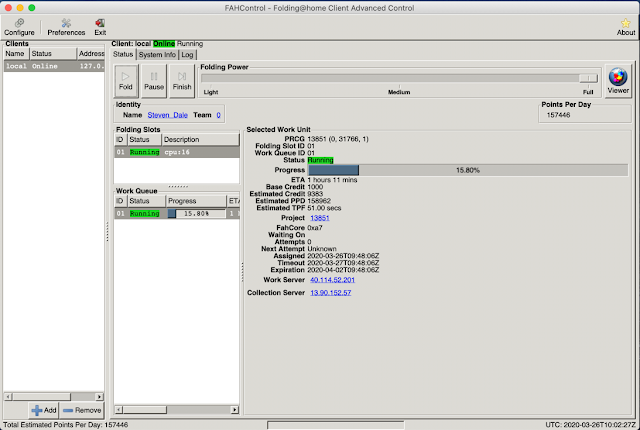Open the Steven_Dale identity link
The height and width of the screenshot is (430, 640).
click(x=167, y=115)
